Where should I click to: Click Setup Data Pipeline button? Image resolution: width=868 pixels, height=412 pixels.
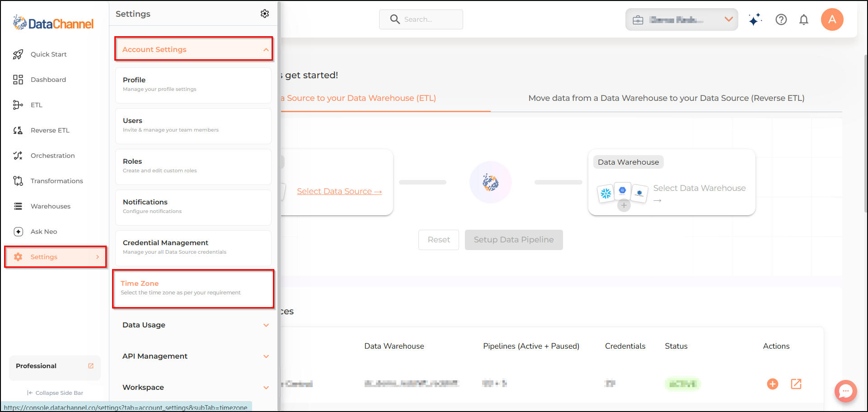[514, 240]
